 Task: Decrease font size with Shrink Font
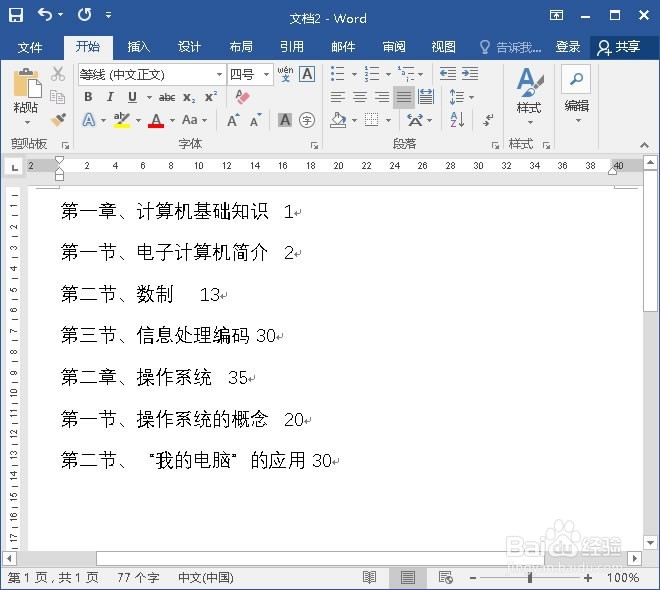(255, 120)
